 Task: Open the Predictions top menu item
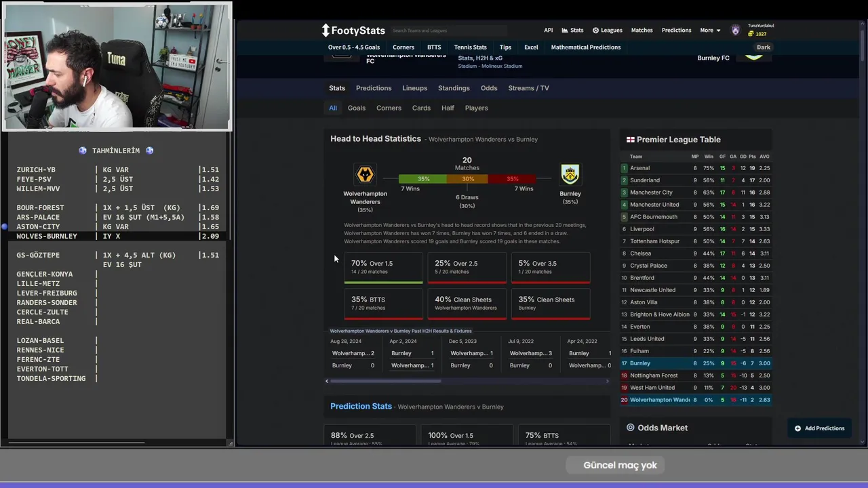coord(676,30)
